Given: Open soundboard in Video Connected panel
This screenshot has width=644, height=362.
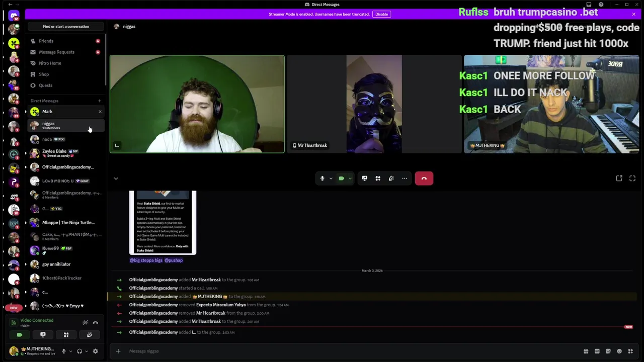Looking at the screenshot, I should (x=90, y=335).
